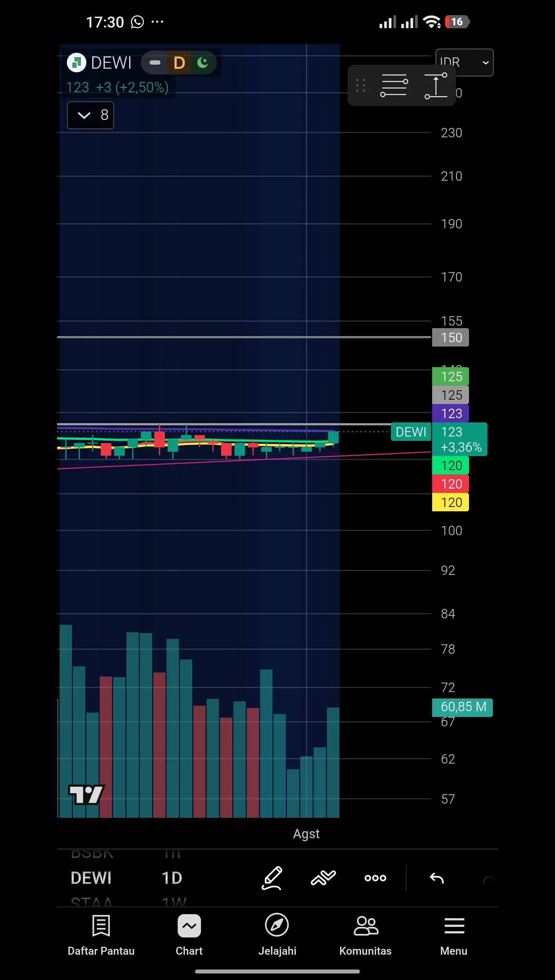Tap the WhatsApp notification icon in status bar
The width and height of the screenshot is (555, 980).
tap(137, 22)
